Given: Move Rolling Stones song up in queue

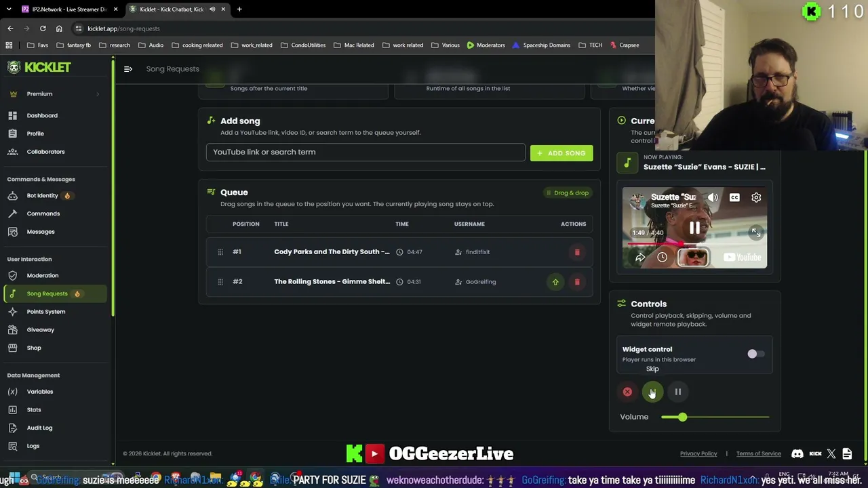Looking at the screenshot, I should click(555, 282).
